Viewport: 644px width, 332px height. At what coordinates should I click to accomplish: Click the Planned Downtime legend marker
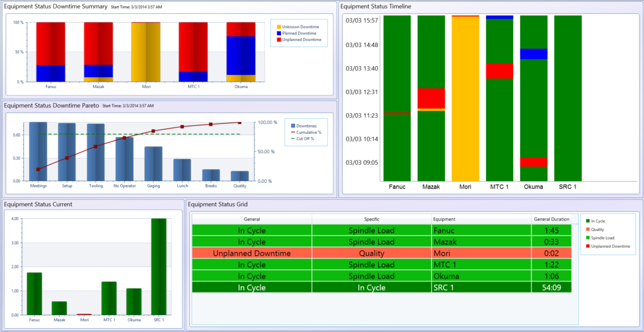[x=279, y=33]
